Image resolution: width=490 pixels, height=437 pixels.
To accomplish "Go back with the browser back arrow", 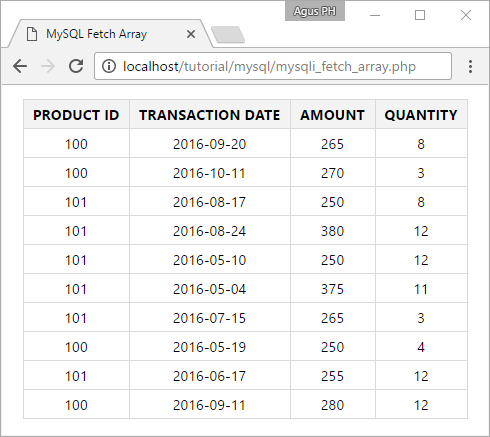I will pos(20,66).
